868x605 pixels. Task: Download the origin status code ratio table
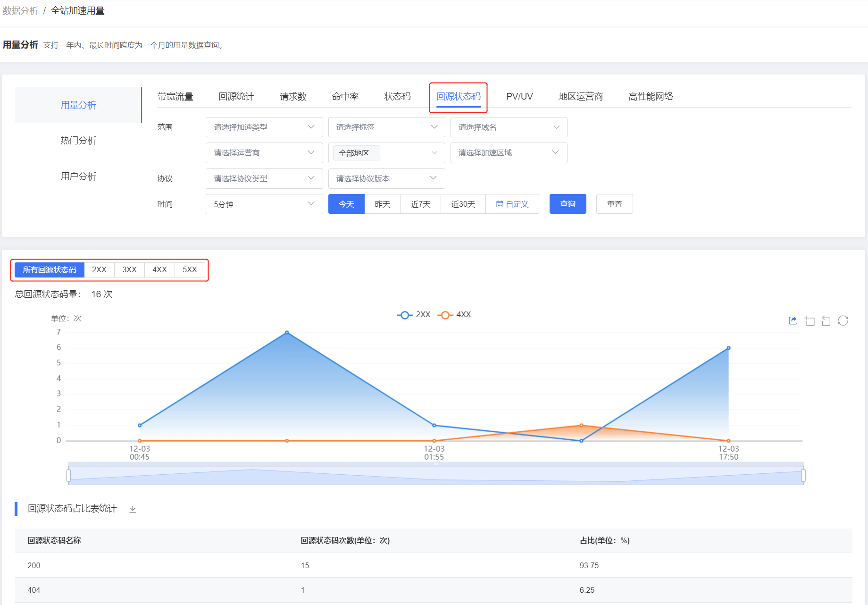(x=133, y=509)
